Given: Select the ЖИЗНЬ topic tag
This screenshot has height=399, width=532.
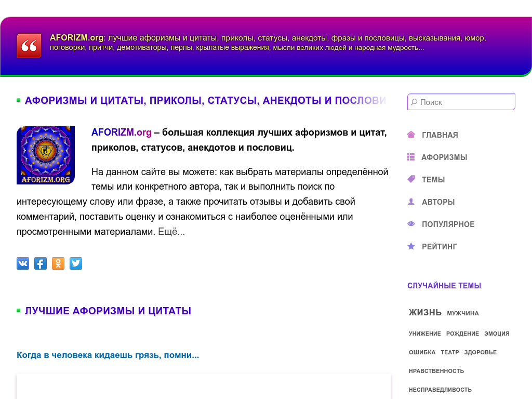Looking at the screenshot, I should [x=425, y=312].
